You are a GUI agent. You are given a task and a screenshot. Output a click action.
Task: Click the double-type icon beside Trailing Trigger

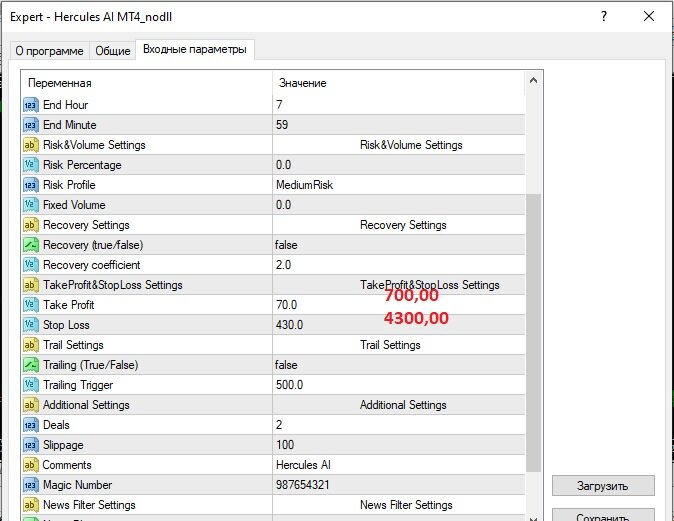31,385
